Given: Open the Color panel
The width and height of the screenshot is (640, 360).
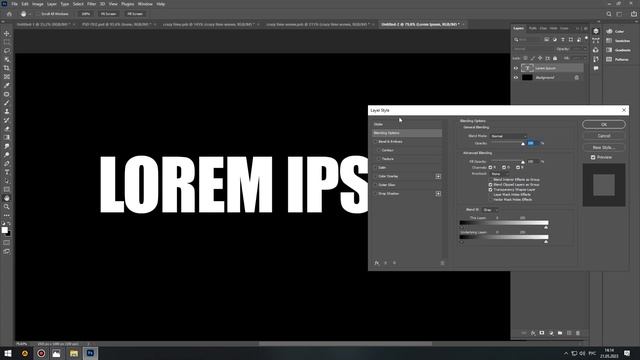Looking at the screenshot, I should coord(615,31).
